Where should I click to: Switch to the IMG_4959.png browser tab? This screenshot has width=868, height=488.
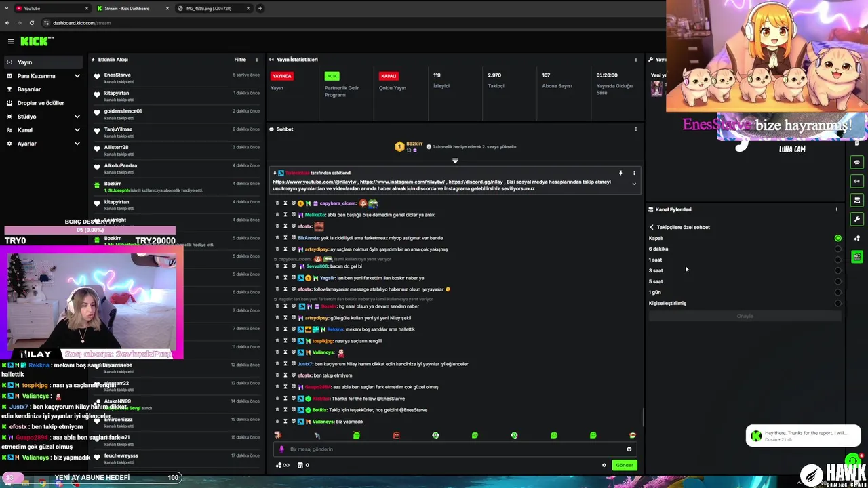[214, 9]
